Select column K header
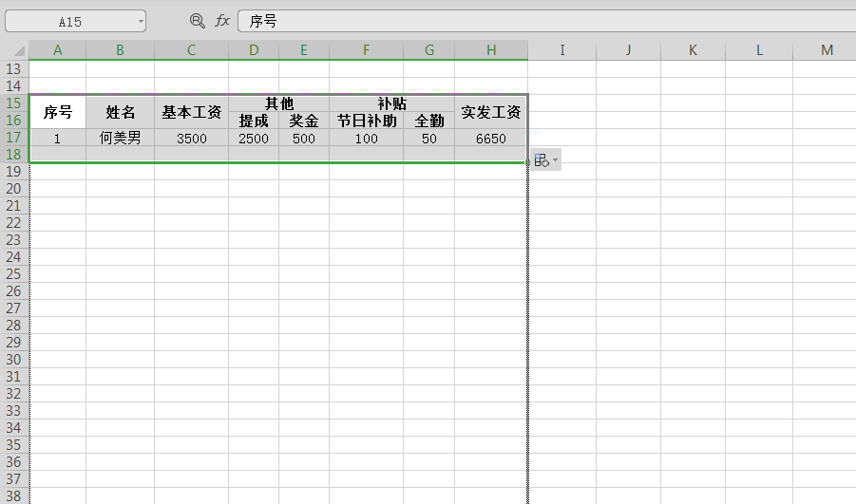 pyautogui.click(x=693, y=50)
